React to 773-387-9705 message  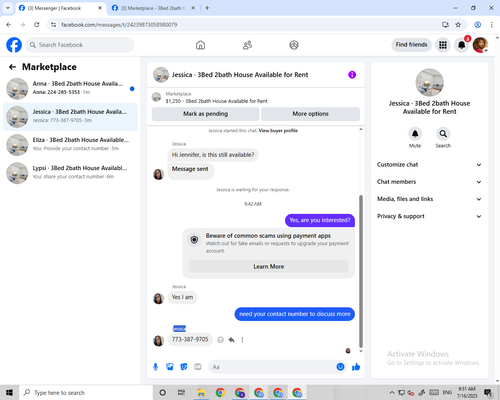pos(220,340)
